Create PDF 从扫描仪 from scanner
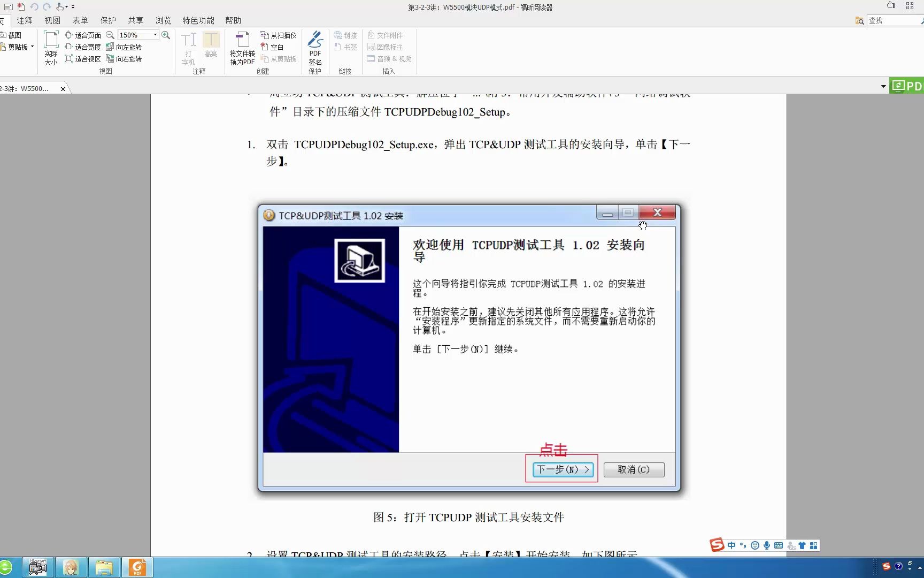This screenshot has width=924, height=578. tap(278, 35)
